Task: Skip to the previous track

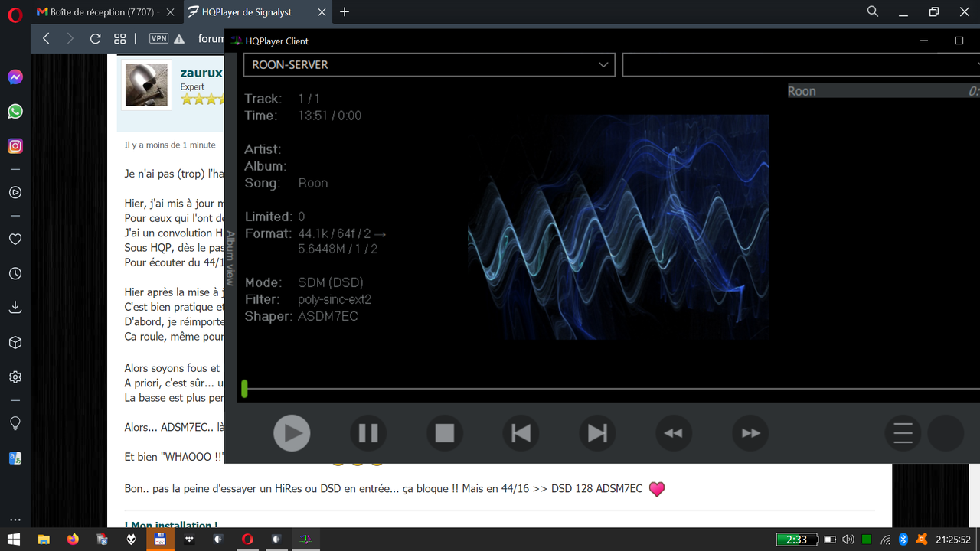Action: coord(521,433)
